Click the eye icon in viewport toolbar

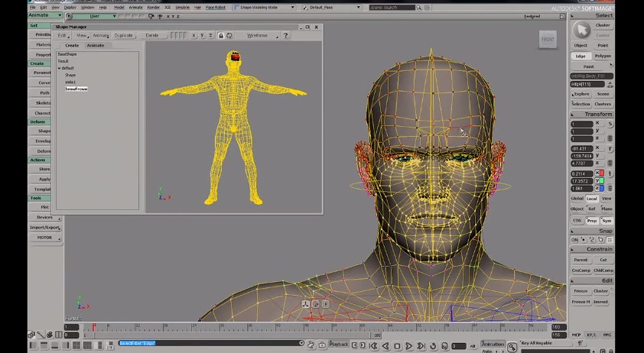coord(160,16)
